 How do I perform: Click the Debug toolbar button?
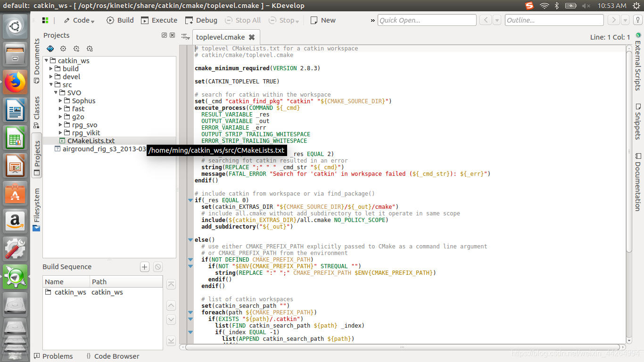click(201, 20)
